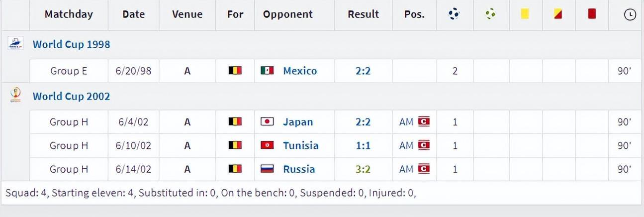Click the Belgium flag in Tunisia row
This screenshot has width=644, height=217.
click(x=235, y=145)
